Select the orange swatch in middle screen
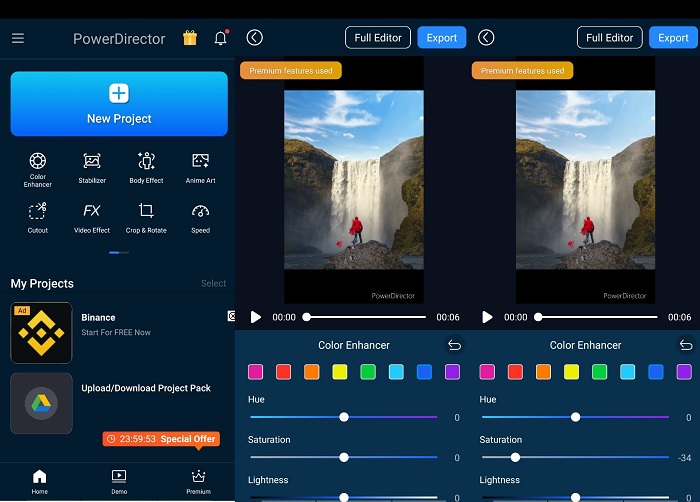The width and height of the screenshot is (700, 502). pos(312,372)
